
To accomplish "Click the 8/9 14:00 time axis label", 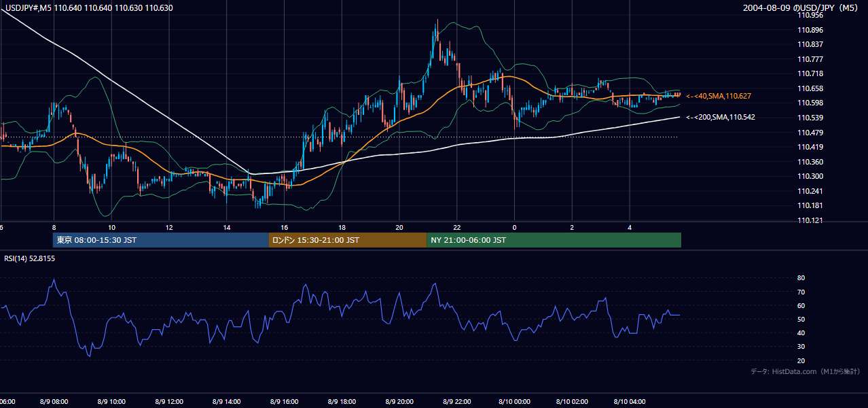I will point(226,402).
